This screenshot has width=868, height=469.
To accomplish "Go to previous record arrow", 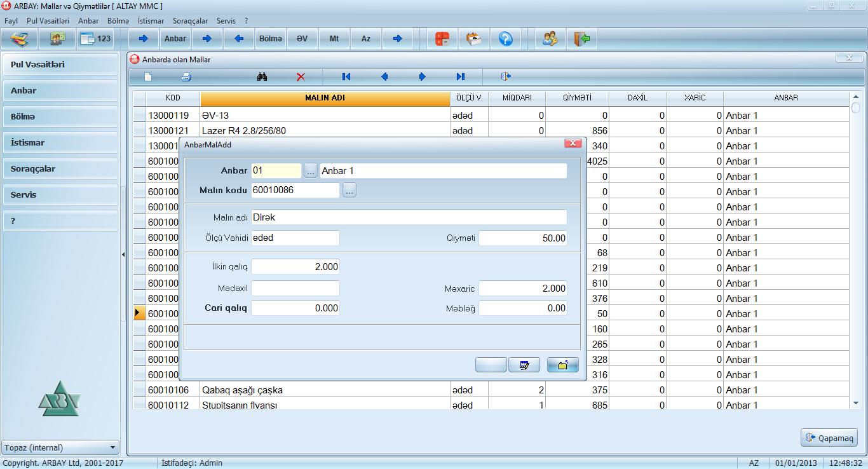I will point(384,77).
